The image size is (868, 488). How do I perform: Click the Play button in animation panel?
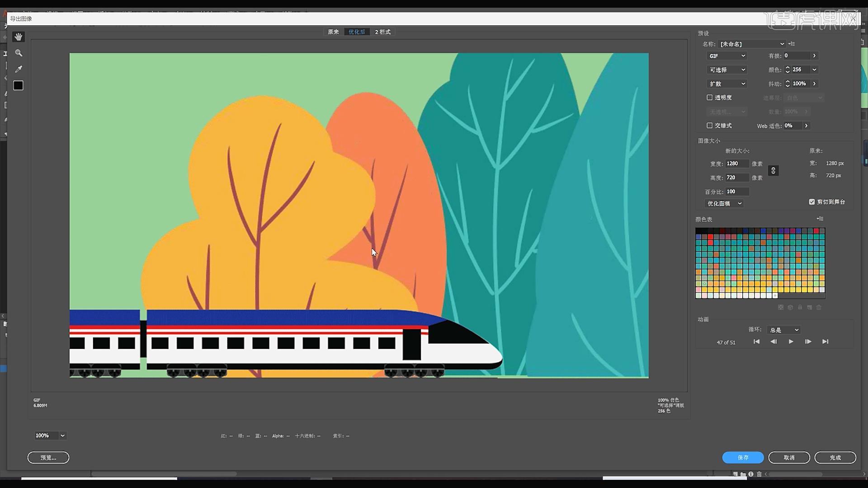pyautogui.click(x=791, y=342)
